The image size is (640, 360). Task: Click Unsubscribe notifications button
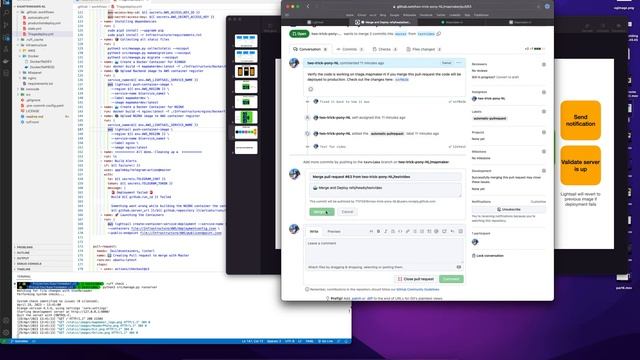509,209
